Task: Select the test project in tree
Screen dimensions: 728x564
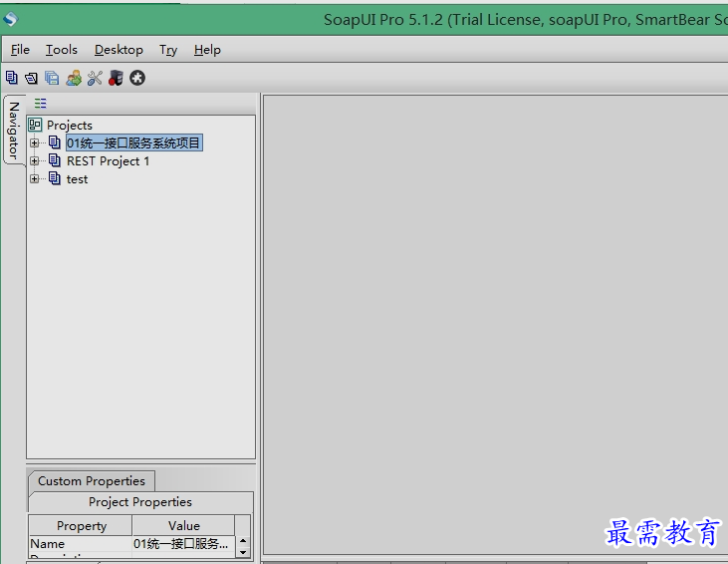Action: (x=77, y=179)
